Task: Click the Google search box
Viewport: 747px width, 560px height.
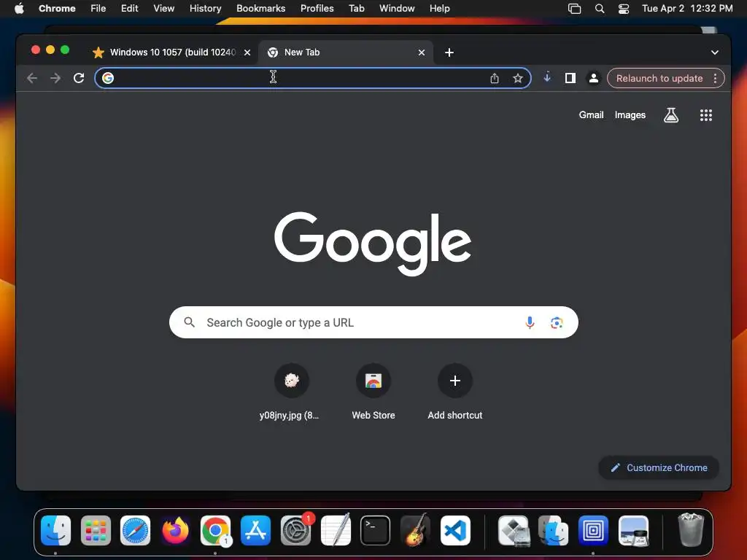Action: pos(373,322)
